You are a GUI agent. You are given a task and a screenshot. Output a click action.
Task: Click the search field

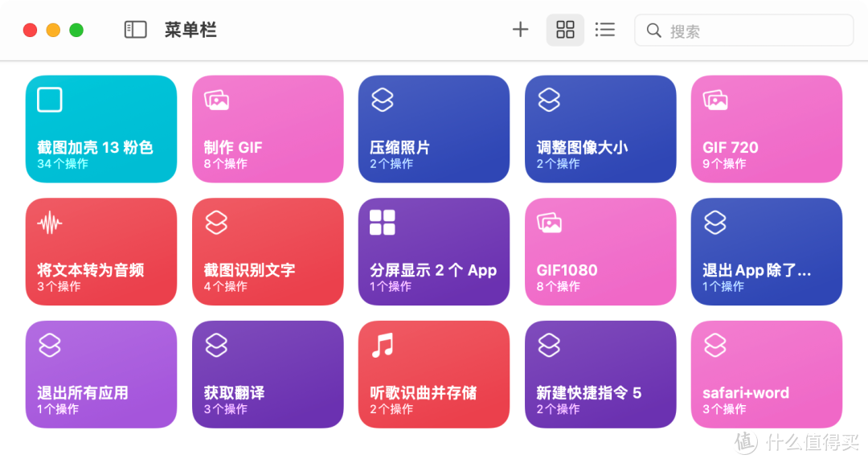pyautogui.click(x=744, y=31)
